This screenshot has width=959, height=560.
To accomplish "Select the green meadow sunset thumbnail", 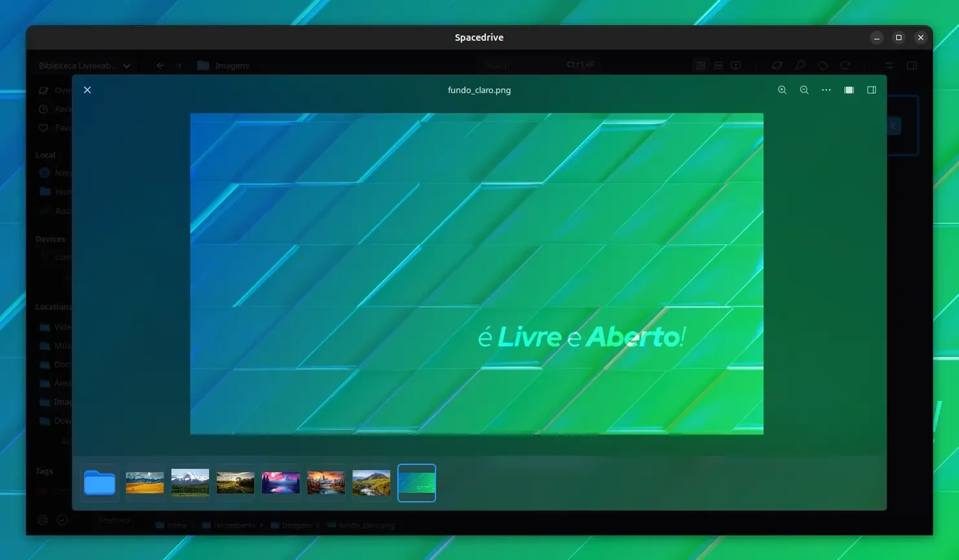I will 236,483.
